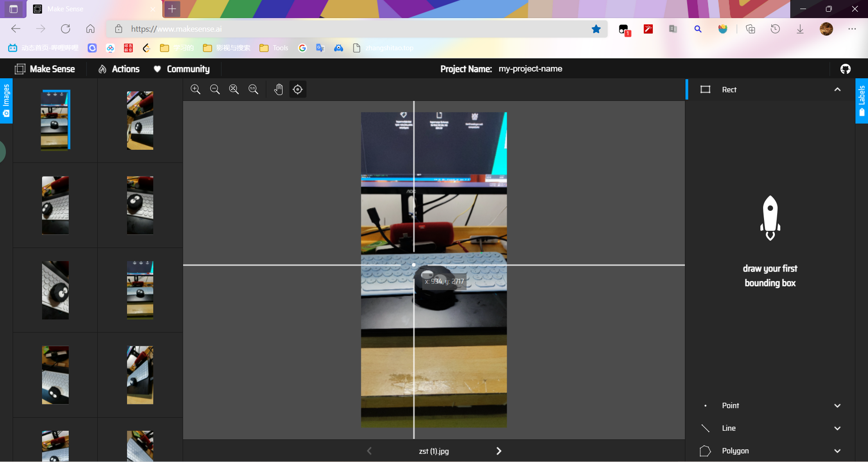
Task: Go to the next image arrow
Action: tap(499, 451)
